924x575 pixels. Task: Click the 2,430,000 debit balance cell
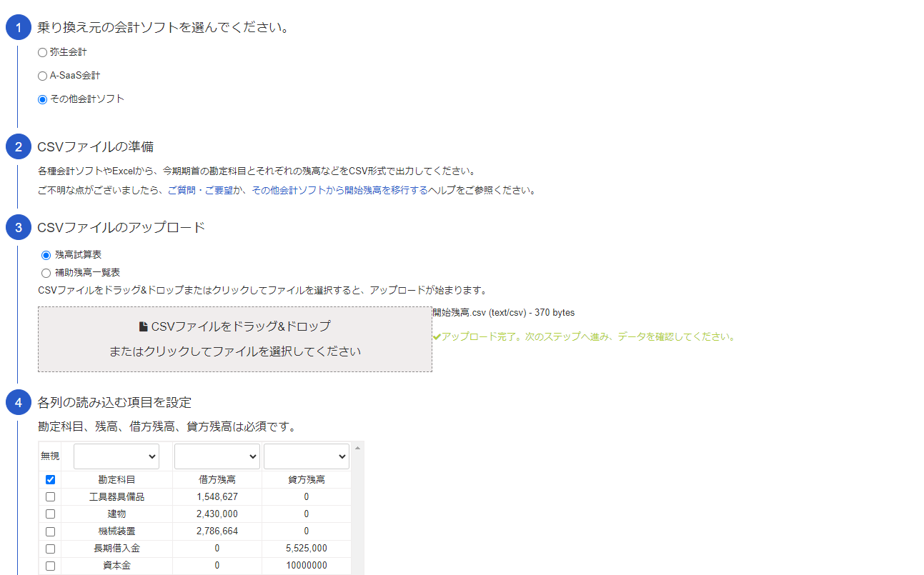[x=217, y=514]
